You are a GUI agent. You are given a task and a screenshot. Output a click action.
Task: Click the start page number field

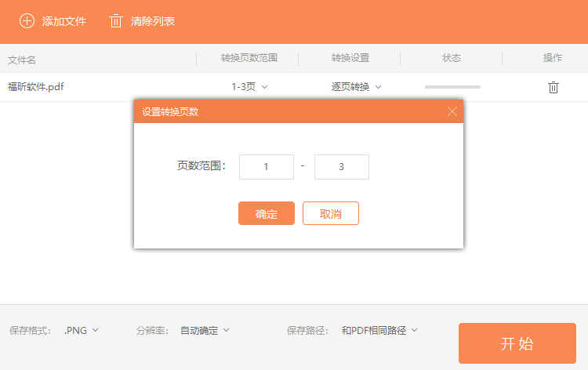(267, 167)
